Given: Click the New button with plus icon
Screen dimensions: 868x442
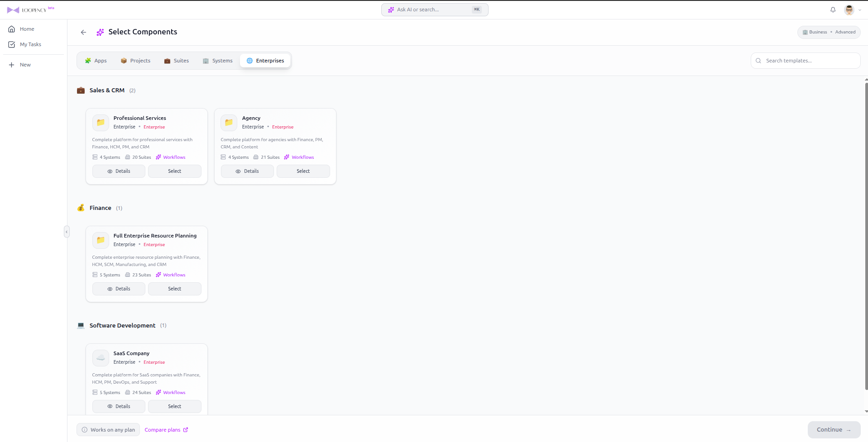Looking at the screenshot, I should pos(20,64).
